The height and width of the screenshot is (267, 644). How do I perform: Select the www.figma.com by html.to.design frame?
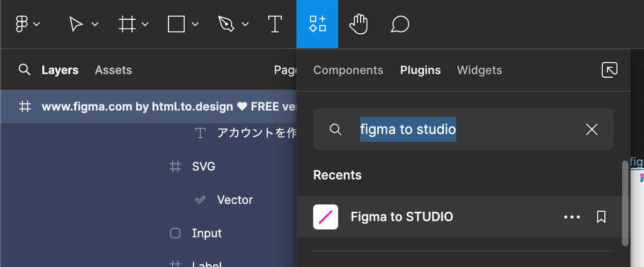coord(149,106)
